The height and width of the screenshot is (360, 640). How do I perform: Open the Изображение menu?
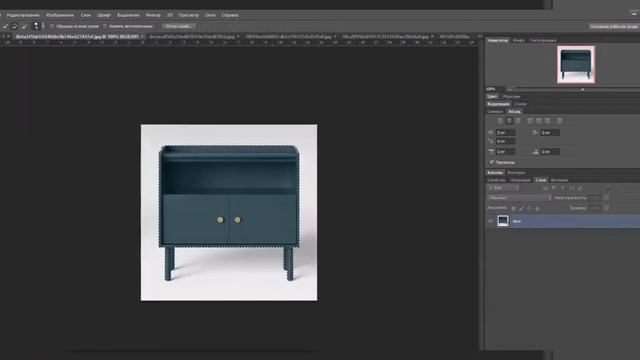click(x=60, y=15)
